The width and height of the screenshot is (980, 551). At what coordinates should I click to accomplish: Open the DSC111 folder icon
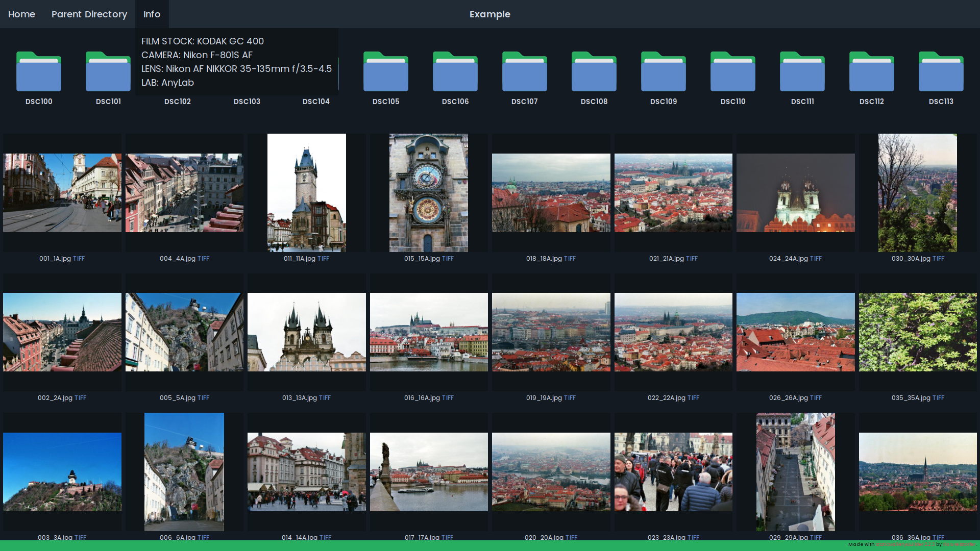pos(802,71)
